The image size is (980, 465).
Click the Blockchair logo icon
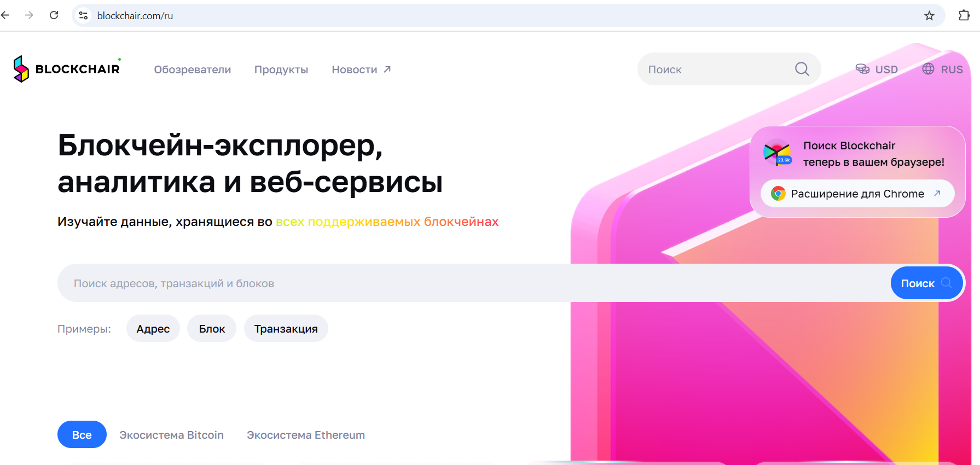[21, 69]
